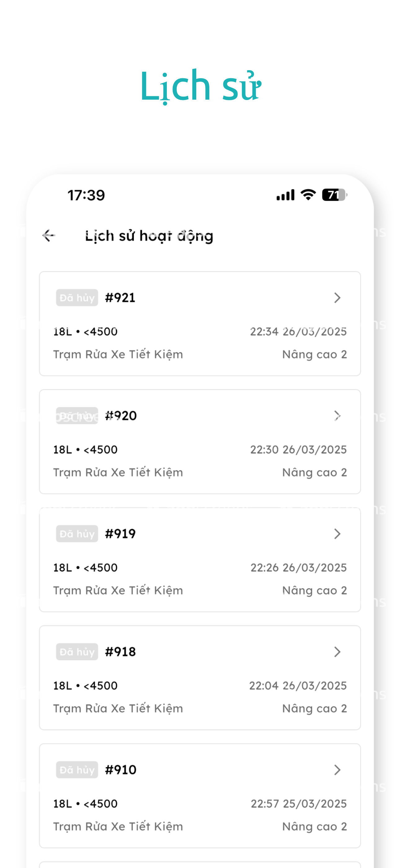Screen dimensions: 400x868
Task: Tap the Lịch sử hoạt động header title
Action: coord(149,236)
